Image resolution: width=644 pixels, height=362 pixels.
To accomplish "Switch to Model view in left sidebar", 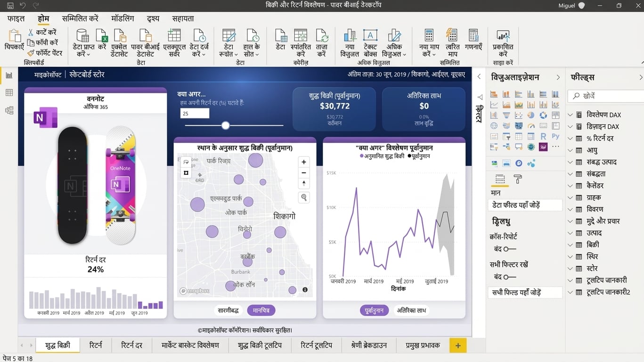I will coord(9,111).
